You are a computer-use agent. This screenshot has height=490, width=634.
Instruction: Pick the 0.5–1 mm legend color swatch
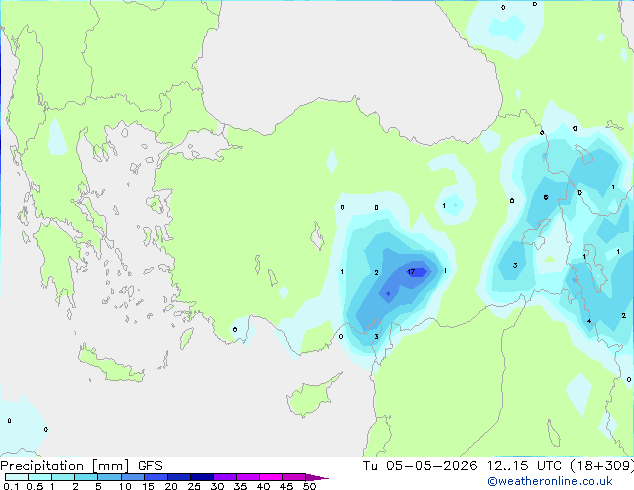click(x=40, y=477)
